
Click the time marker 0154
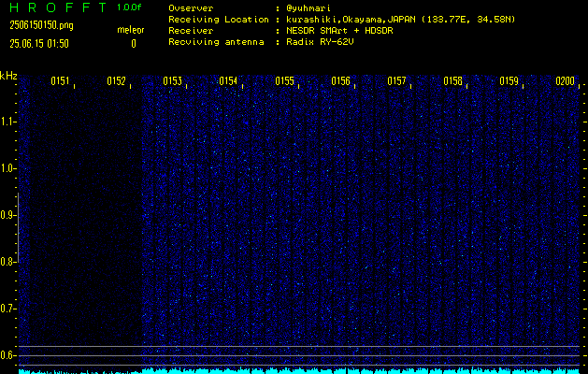pos(228,81)
